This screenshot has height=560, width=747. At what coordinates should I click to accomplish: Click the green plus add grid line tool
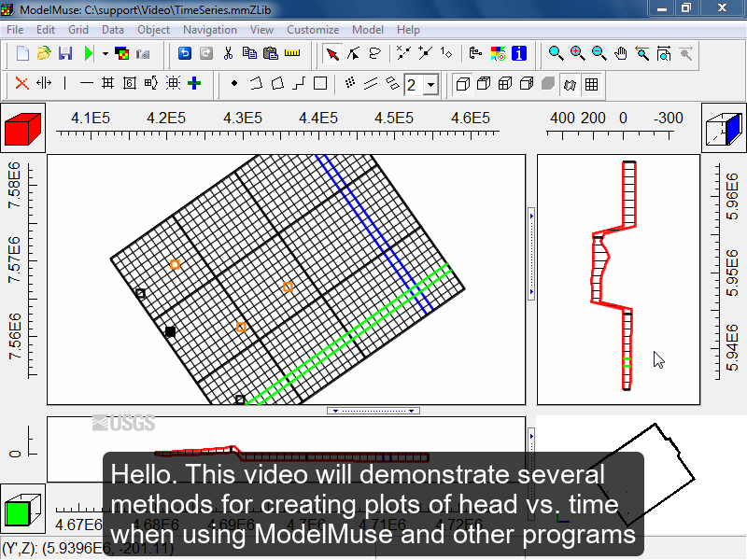point(193,83)
